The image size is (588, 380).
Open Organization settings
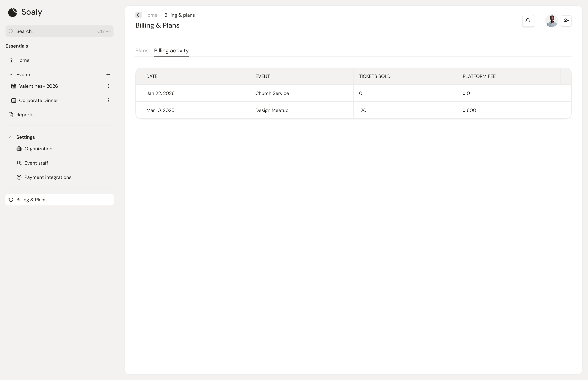pos(38,149)
